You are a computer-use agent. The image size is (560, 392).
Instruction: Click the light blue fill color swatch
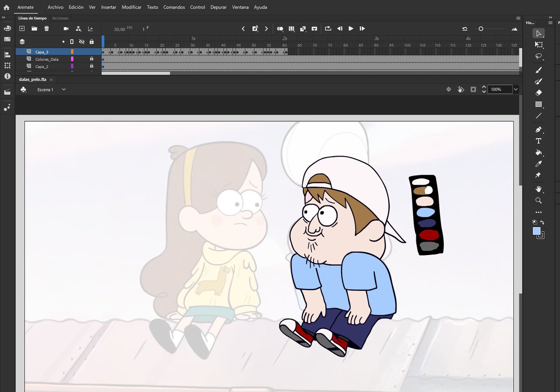[x=537, y=231]
